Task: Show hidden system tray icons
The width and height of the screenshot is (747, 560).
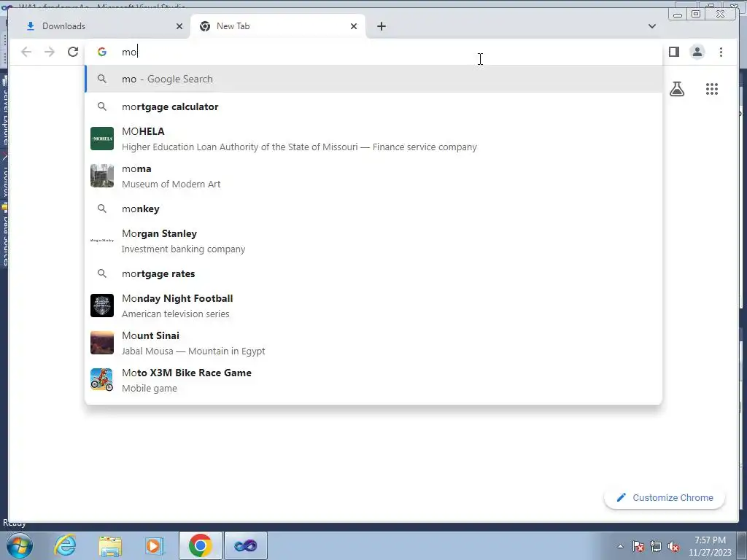Action: click(620, 546)
